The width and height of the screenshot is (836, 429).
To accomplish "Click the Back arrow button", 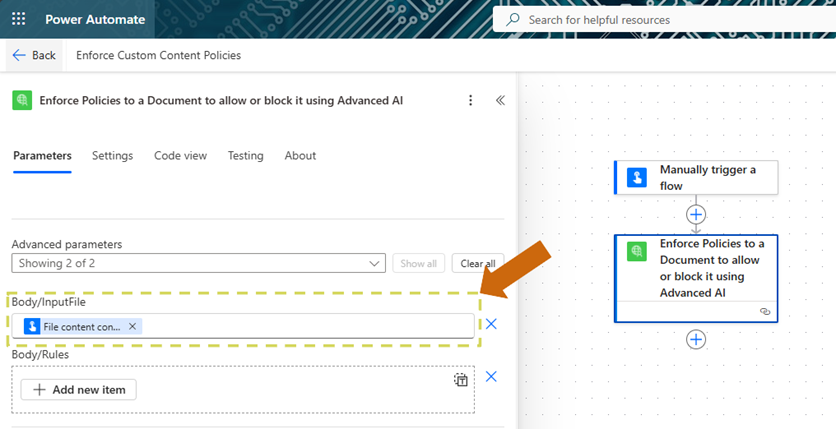I will [34, 55].
